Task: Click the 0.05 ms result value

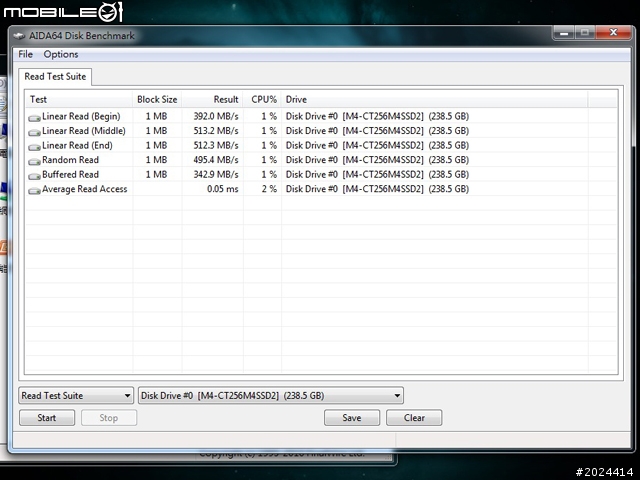Action: click(222, 189)
